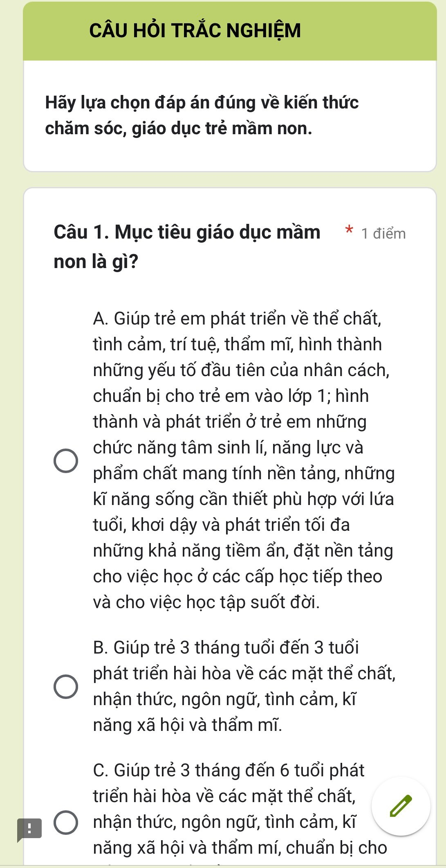Viewport: 446px width, 868px height.
Task: Tap the green pencil edit icon
Action: [x=401, y=806]
